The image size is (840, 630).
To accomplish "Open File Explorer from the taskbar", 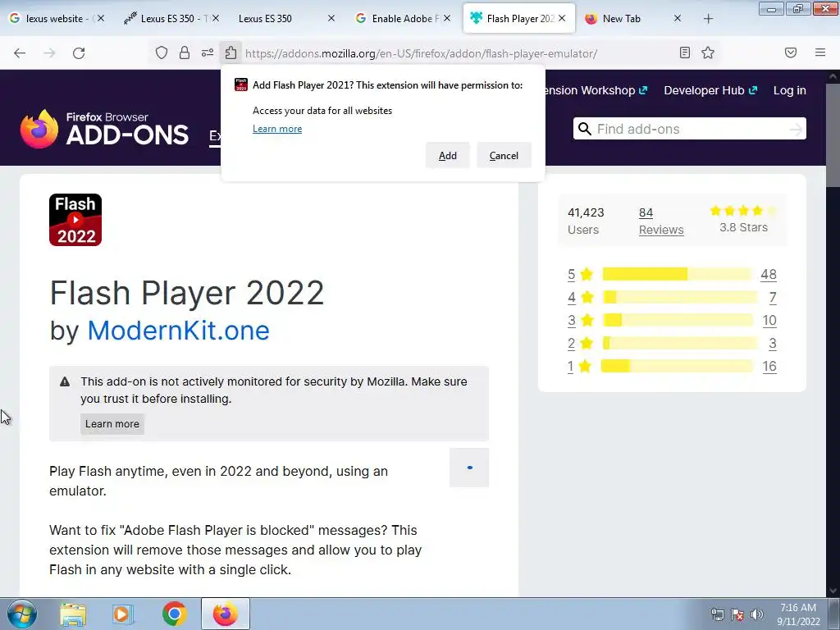I will (x=73, y=614).
